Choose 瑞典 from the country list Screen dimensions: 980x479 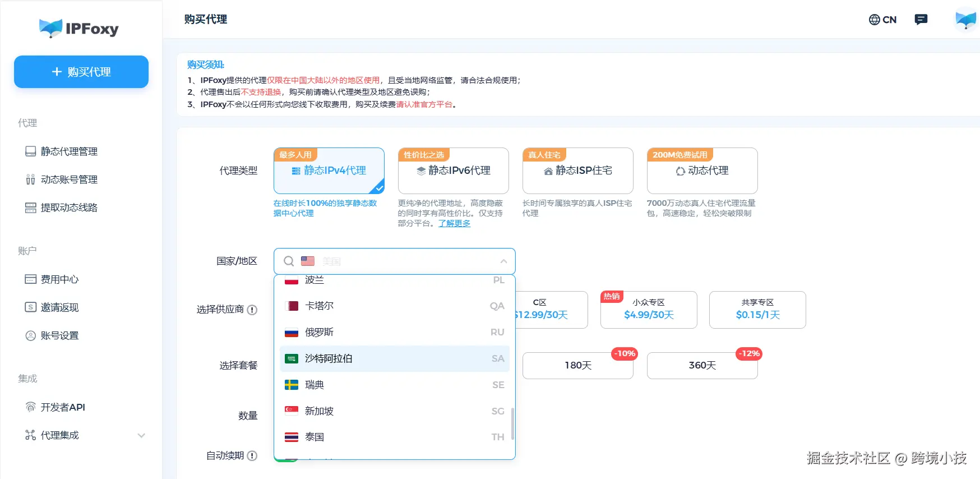pos(395,385)
